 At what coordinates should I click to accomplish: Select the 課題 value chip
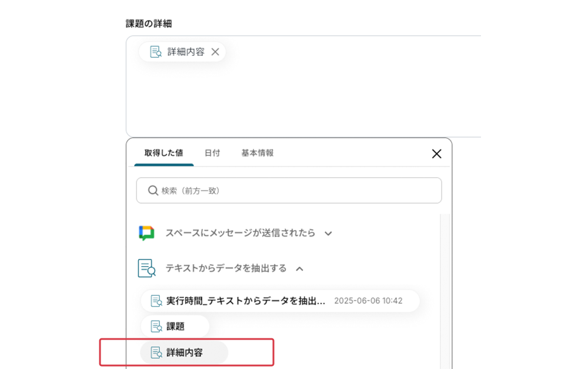click(175, 326)
